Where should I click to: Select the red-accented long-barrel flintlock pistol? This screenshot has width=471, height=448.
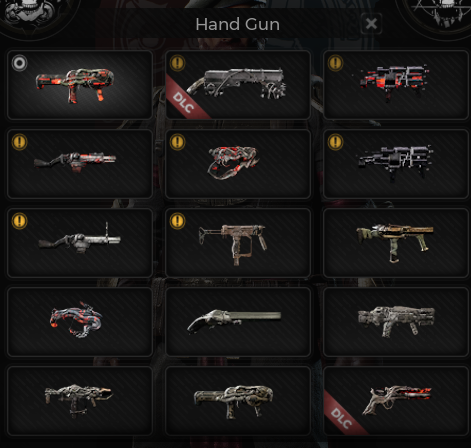coord(80,164)
